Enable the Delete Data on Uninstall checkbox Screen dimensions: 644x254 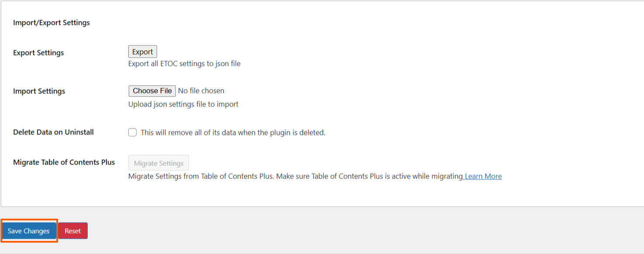[132, 132]
